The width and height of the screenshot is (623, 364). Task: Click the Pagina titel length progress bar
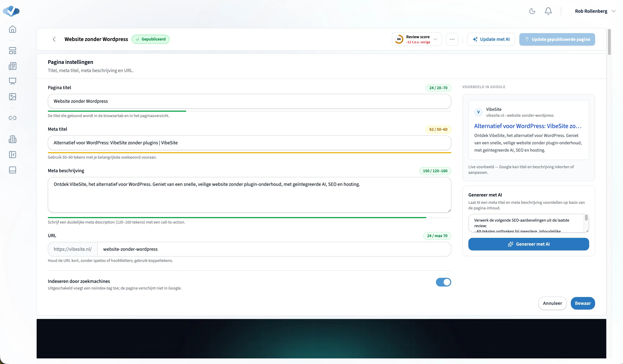pos(249,111)
